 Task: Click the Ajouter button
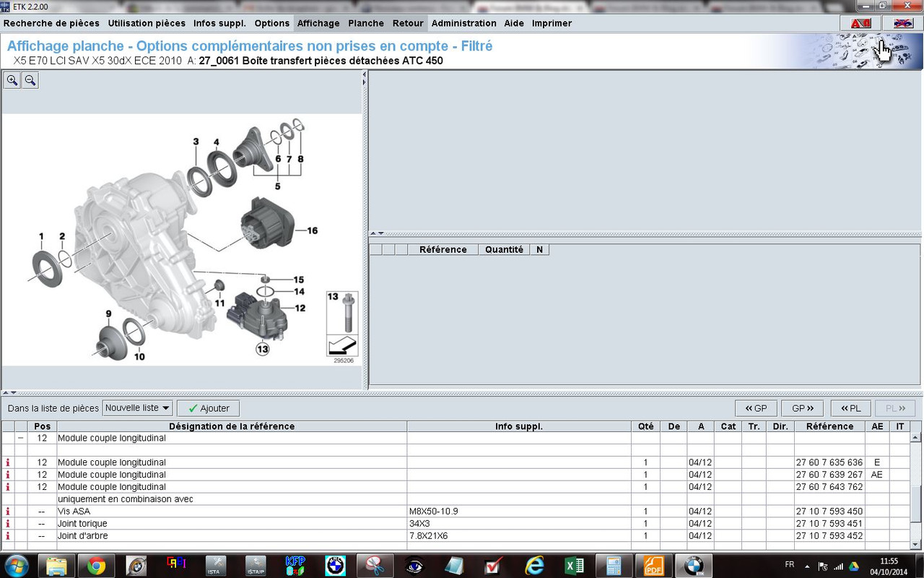208,408
